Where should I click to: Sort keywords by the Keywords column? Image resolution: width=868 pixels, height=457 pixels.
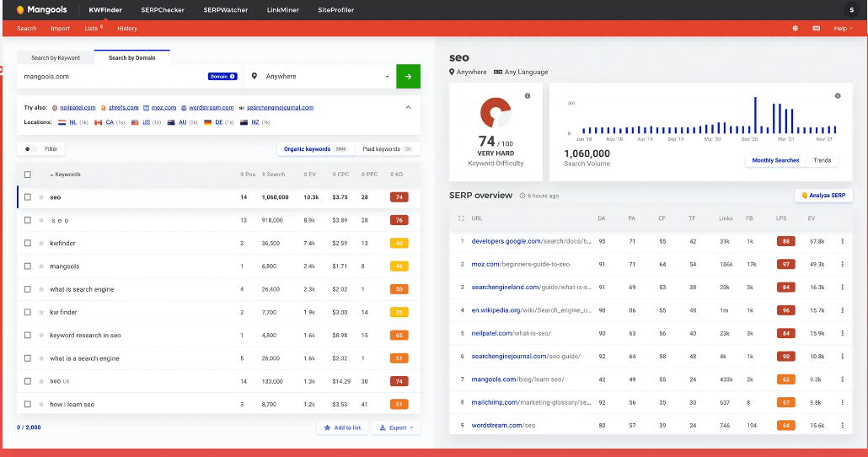click(66, 175)
